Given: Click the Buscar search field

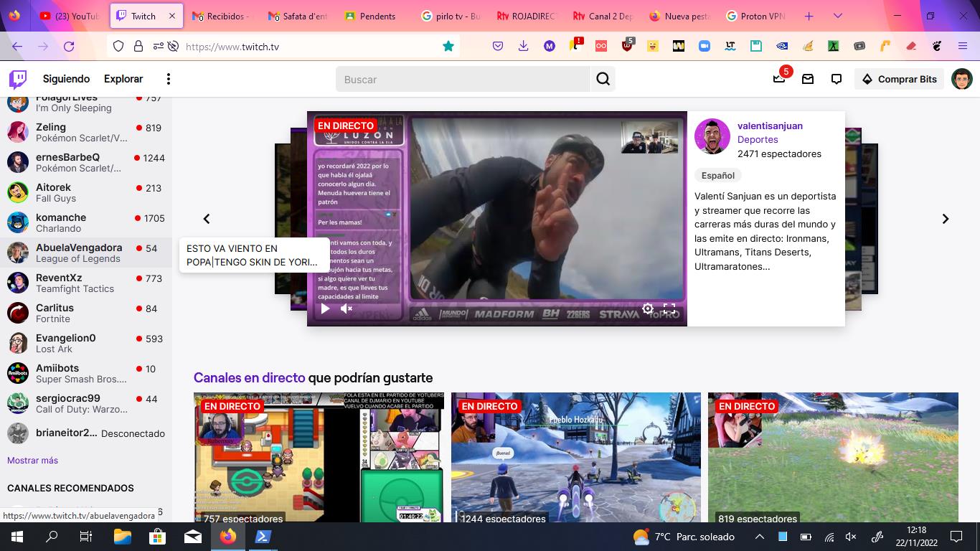Looking at the screenshot, I should coord(463,79).
